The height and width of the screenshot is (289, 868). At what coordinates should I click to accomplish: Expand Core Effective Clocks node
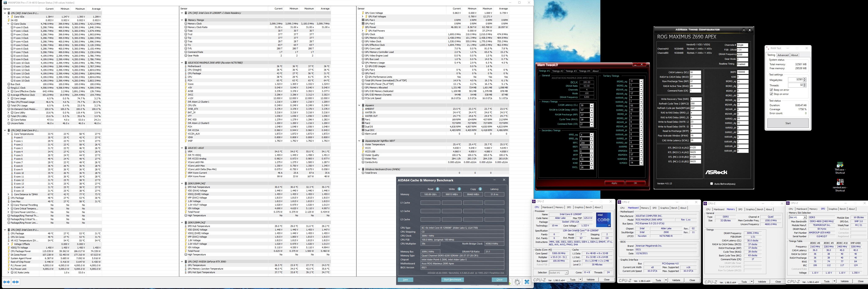(x=8, y=91)
